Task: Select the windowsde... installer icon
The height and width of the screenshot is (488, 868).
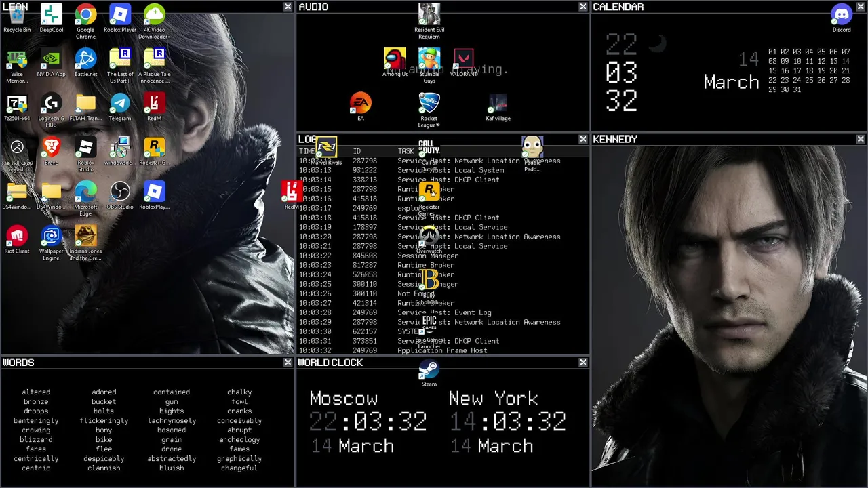Action: (120, 152)
